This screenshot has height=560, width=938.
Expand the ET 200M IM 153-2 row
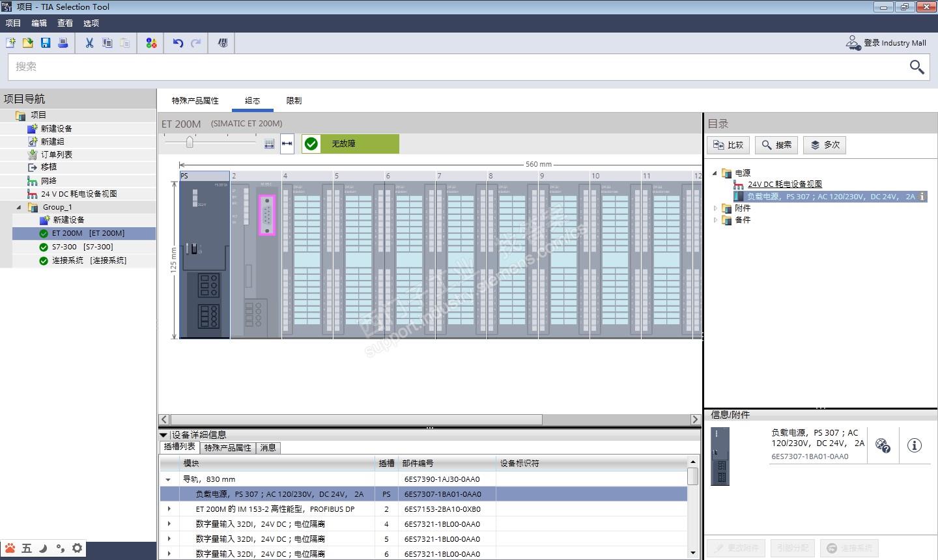pyautogui.click(x=169, y=509)
